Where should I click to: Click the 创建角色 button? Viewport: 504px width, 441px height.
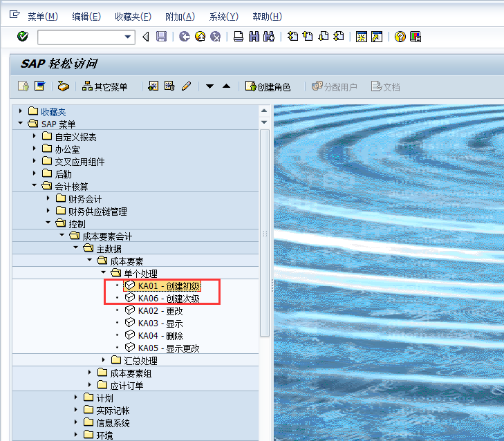pyautogui.click(x=268, y=86)
